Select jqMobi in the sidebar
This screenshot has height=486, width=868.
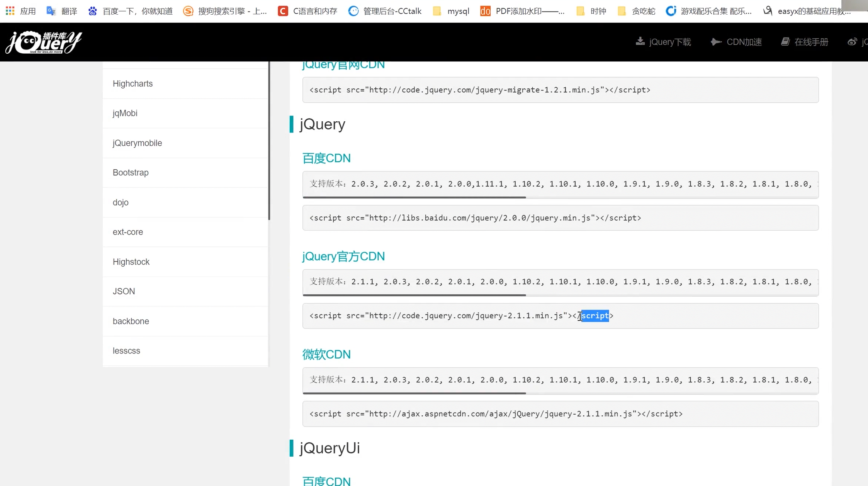click(185, 113)
